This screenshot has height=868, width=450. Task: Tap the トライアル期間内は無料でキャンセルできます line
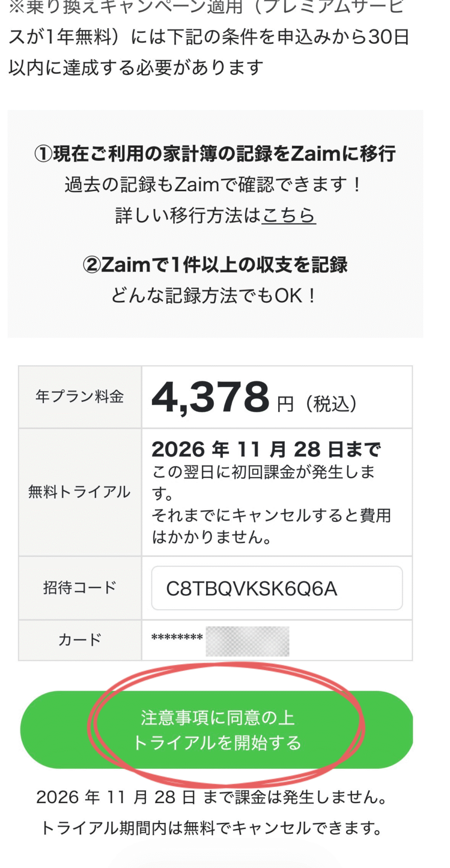[x=212, y=828]
